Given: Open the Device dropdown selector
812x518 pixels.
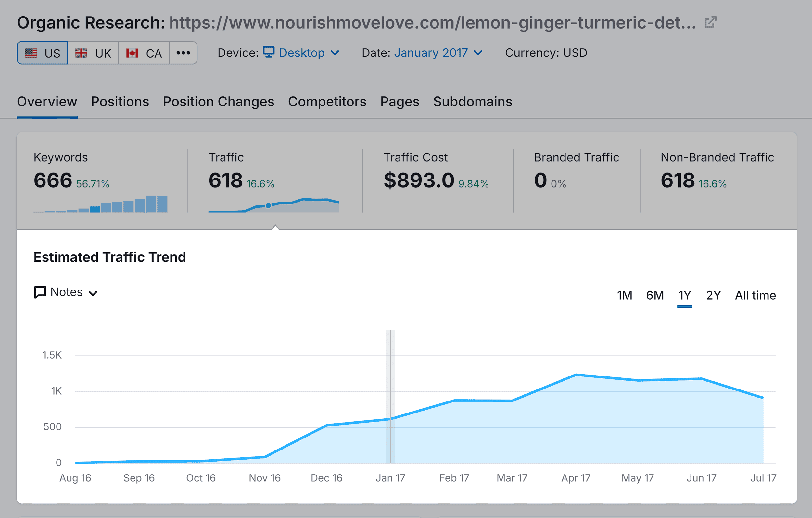Looking at the screenshot, I should [301, 53].
